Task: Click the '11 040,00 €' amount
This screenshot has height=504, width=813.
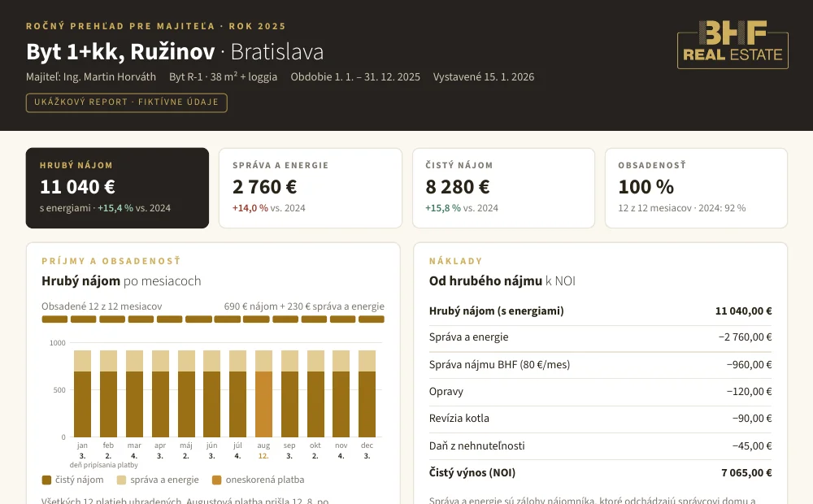Action: 743,311
